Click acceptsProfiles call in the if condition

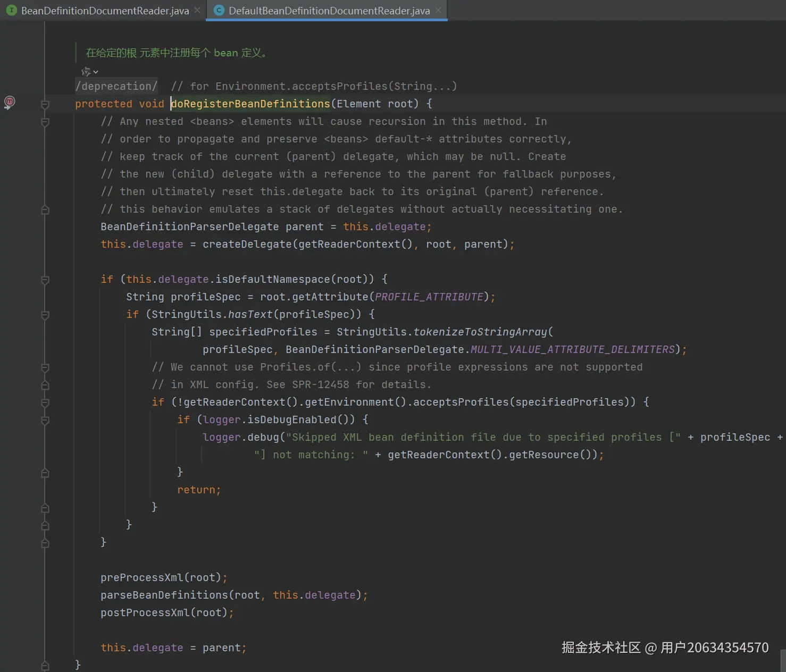pos(461,402)
